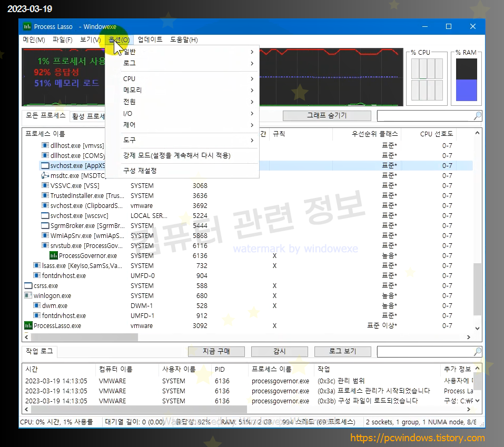Click the % RAM usage bar
The image size is (504, 447).
[467, 80]
